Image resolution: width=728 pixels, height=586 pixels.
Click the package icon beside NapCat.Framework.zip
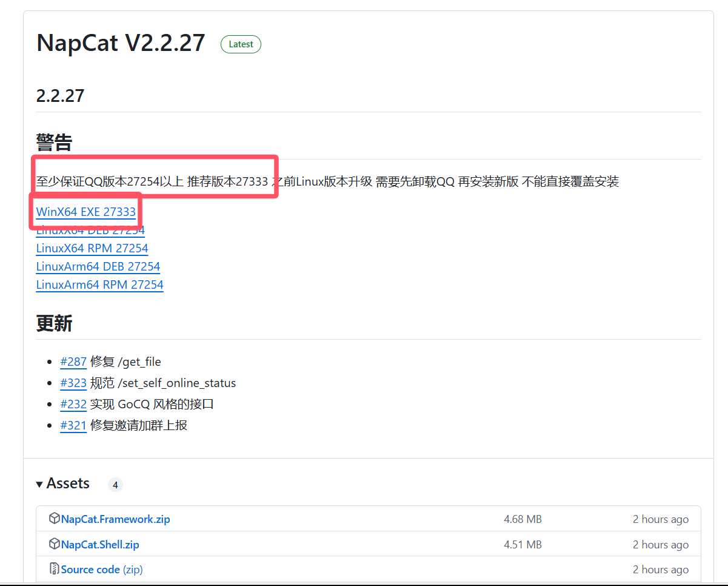click(x=54, y=519)
